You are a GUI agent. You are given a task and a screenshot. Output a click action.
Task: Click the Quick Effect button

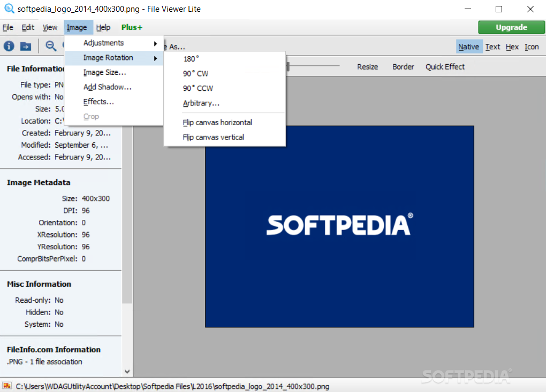(445, 67)
